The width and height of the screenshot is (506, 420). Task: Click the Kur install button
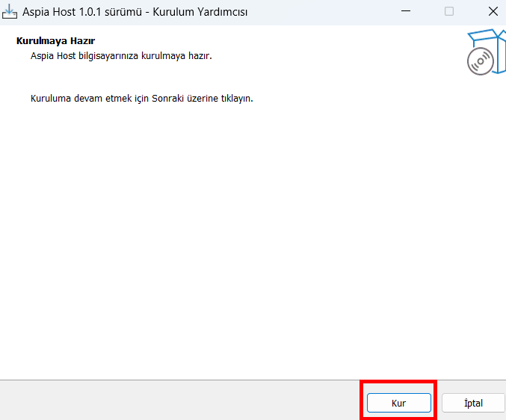[x=399, y=403]
